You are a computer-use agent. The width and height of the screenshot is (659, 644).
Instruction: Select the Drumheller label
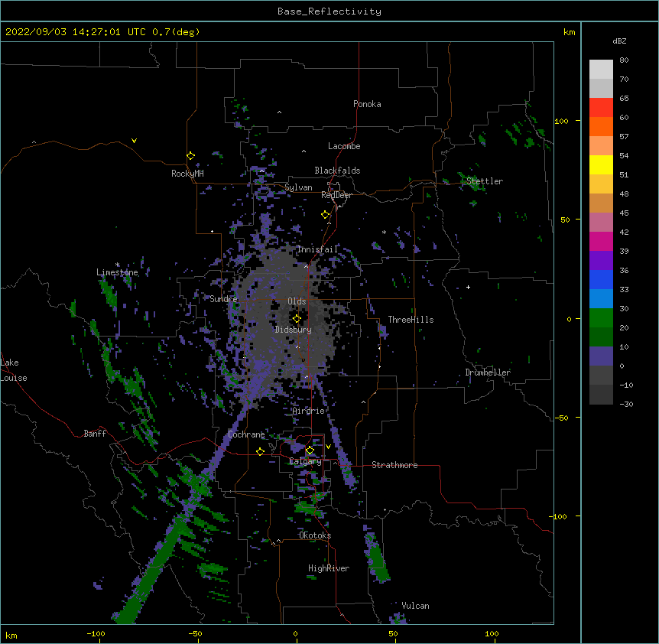coord(488,372)
